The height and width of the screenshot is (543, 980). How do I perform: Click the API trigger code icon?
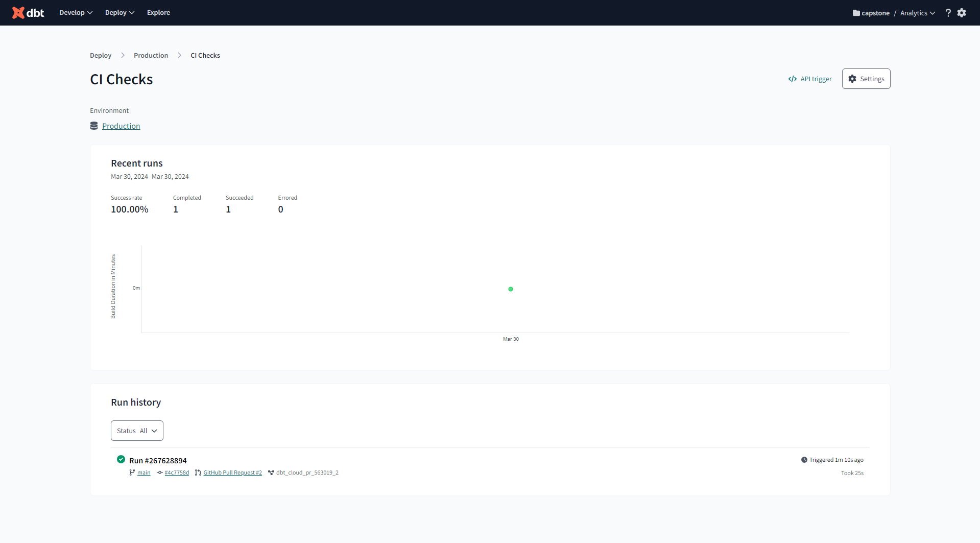tap(792, 79)
